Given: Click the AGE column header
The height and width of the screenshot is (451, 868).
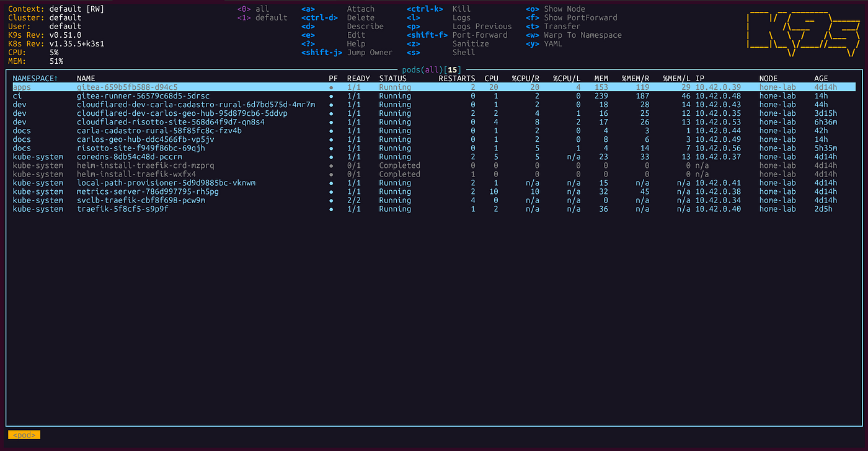Looking at the screenshot, I should pos(821,79).
